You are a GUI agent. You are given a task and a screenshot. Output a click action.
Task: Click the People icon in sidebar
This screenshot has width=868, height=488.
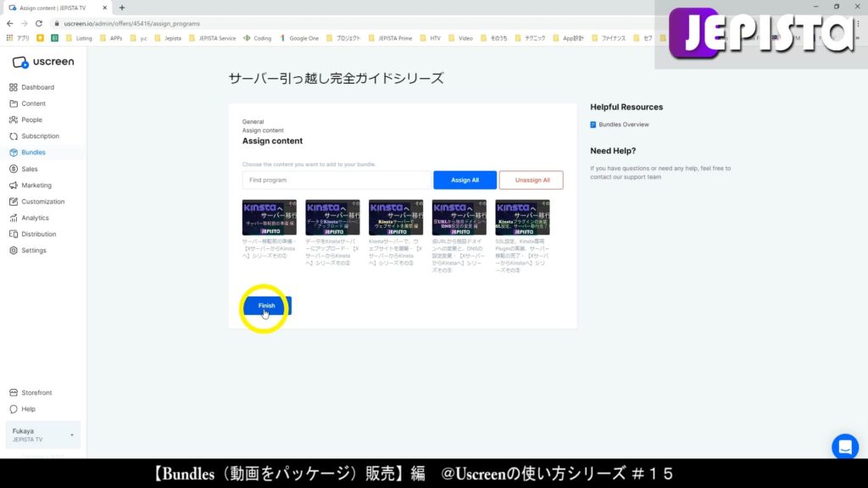pos(14,119)
